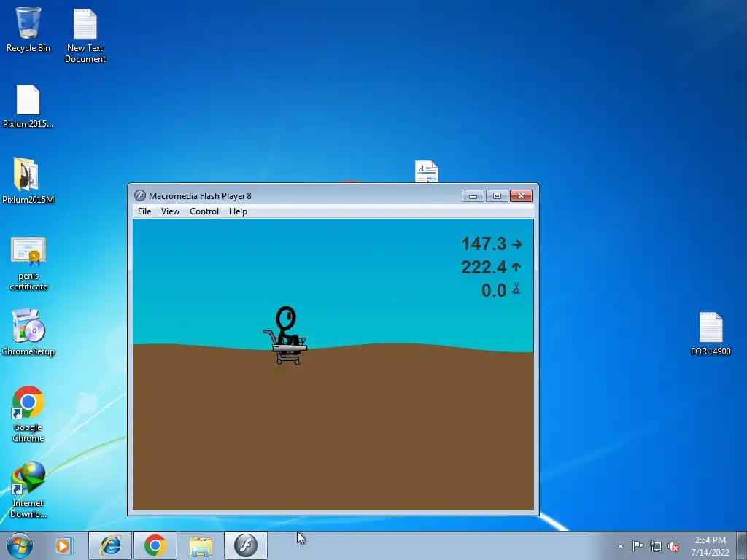Open the View menu in Flash Player
747x560 pixels.
170,211
